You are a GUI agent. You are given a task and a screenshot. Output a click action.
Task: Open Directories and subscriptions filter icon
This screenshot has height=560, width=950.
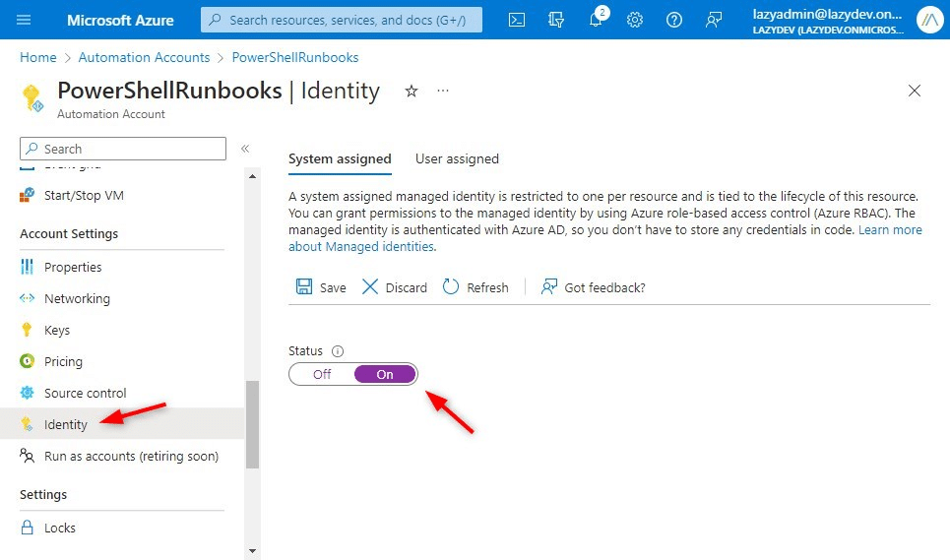click(555, 20)
